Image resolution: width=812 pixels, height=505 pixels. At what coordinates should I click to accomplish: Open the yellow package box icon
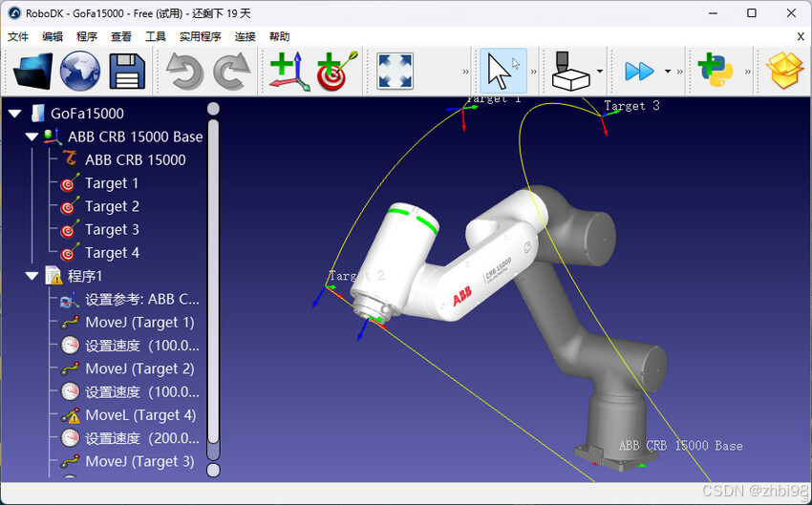pos(784,71)
